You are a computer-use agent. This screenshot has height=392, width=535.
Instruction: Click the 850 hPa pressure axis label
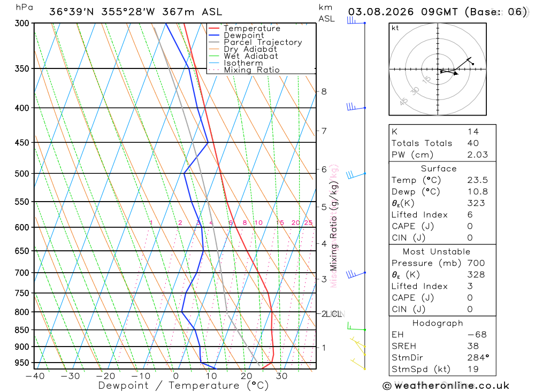pyautogui.click(x=22, y=330)
